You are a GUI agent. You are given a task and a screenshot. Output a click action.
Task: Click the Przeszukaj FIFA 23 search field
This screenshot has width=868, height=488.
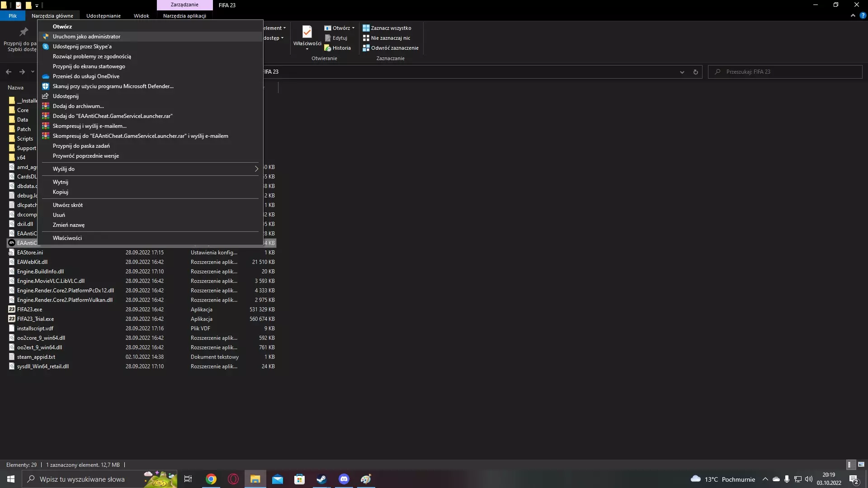787,72
